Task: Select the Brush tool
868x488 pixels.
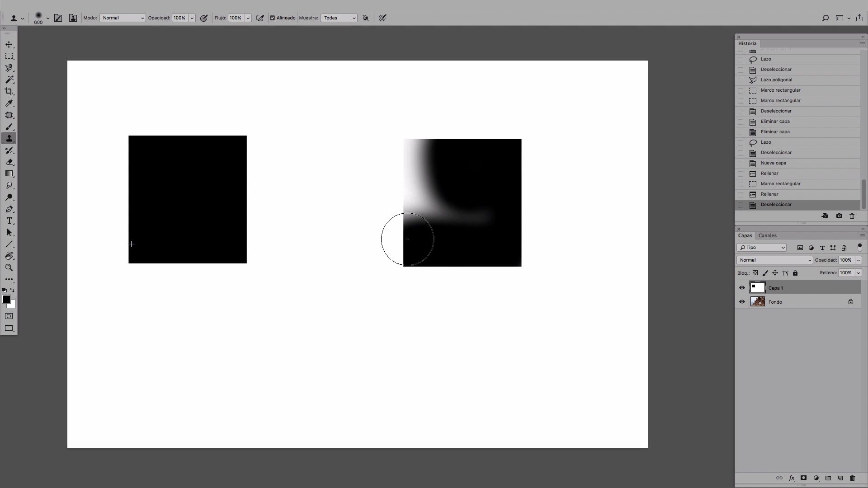Action: (9, 127)
